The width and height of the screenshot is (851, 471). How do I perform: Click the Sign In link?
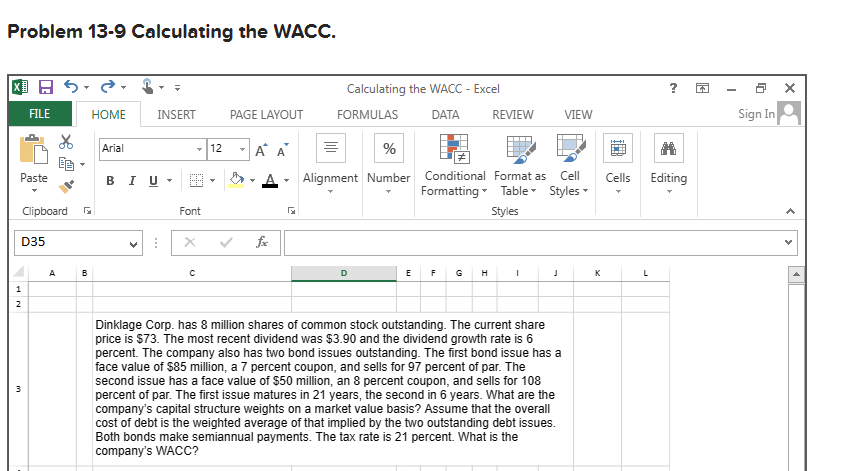[x=756, y=114]
